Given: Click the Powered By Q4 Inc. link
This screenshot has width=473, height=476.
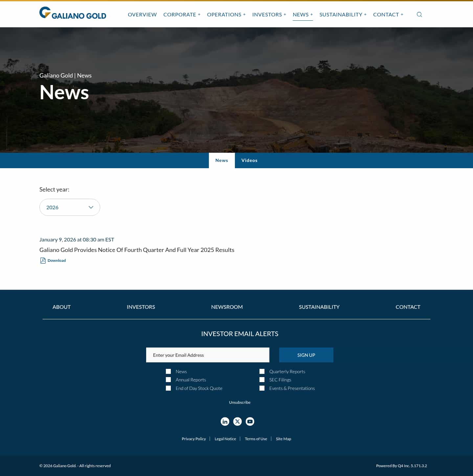Looking at the screenshot, I should [402, 465].
